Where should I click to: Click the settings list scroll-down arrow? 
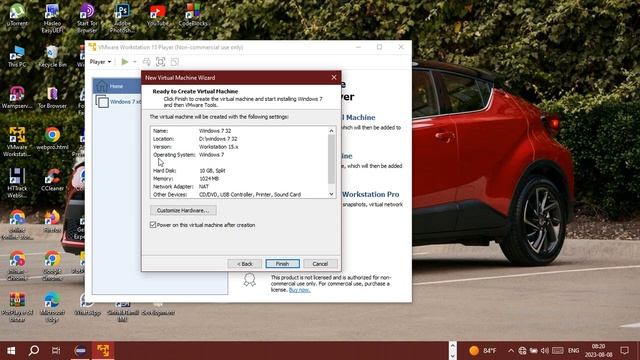[x=331, y=194]
